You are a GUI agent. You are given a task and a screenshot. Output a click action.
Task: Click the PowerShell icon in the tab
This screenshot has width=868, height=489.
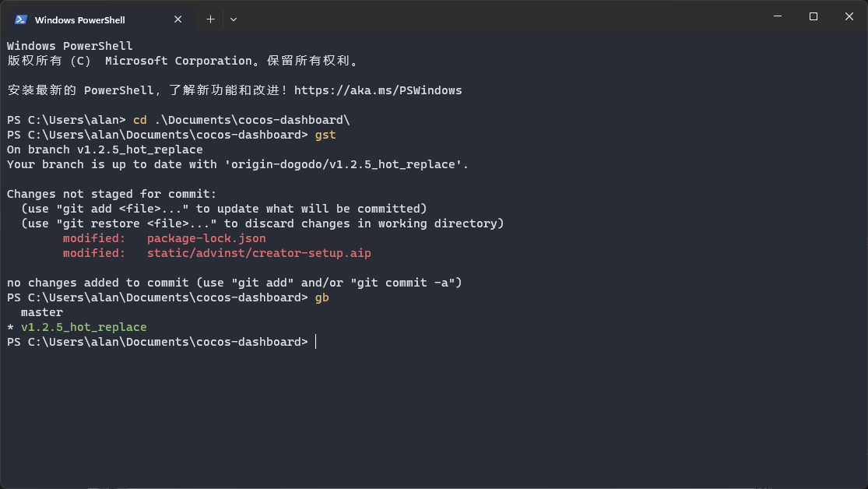pyautogui.click(x=21, y=19)
